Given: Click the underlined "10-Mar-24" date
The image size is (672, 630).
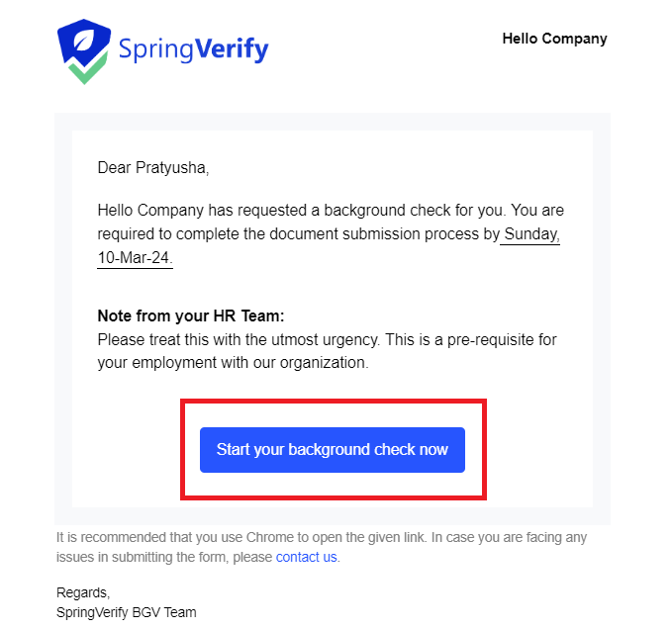Looking at the screenshot, I should 134,258.
